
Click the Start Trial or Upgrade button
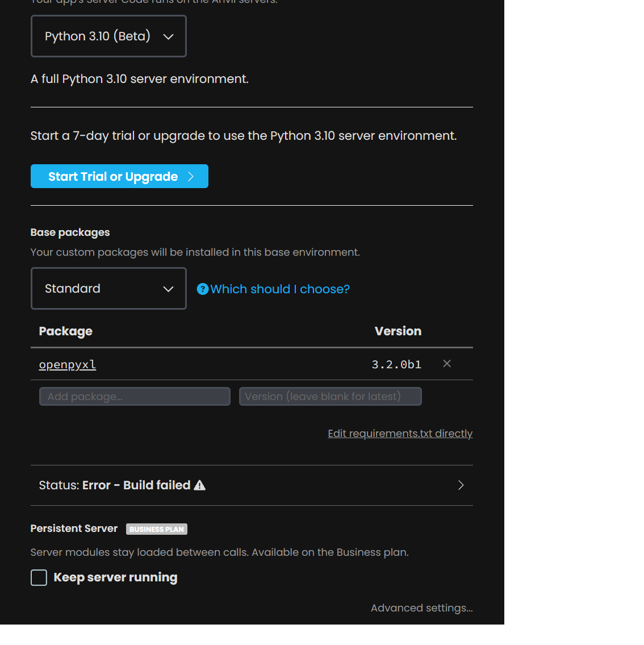pyautogui.click(x=119, y=177)
